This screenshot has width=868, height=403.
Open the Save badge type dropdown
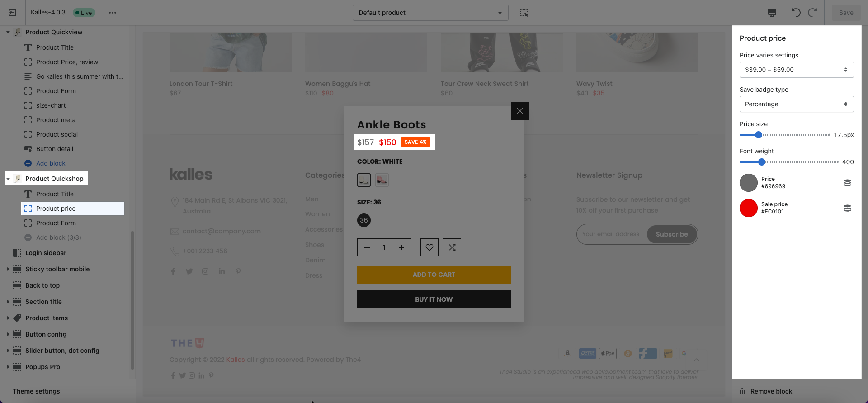pos(797,104)
